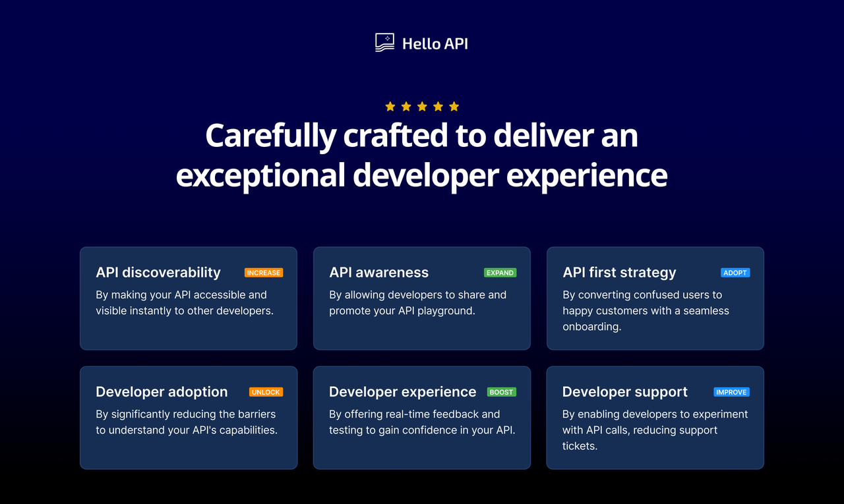Open the API discoverability card
The height and width of the screenshot is (504, 844).
[x=188, y=298]
